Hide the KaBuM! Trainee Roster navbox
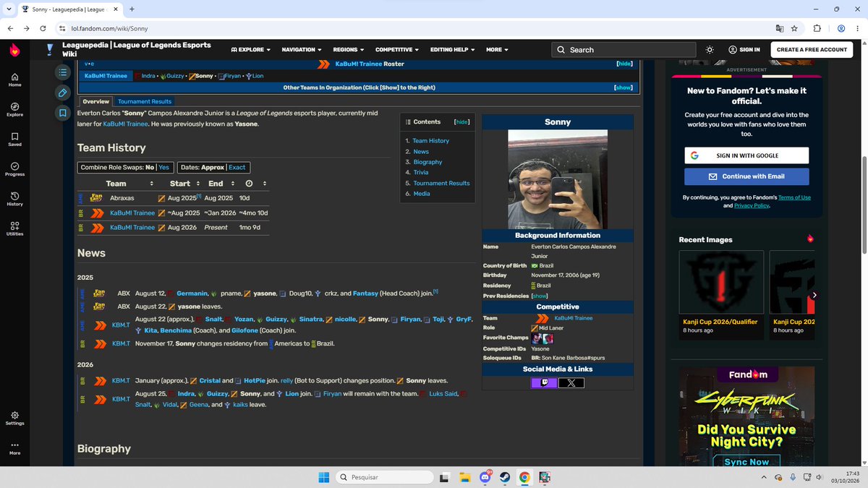The width and height of the screenshot is (868, 488). (624, 64)
